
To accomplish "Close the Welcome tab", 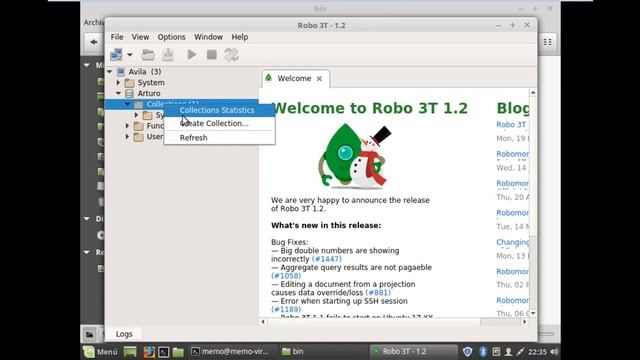I will [319, 78].
